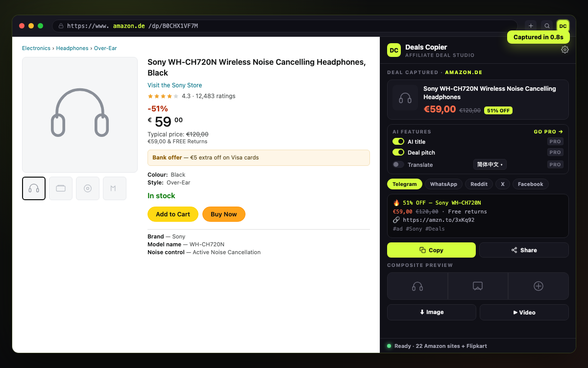This screenshot has width=588, height=368.
Task: Go to Electronics breadcrumb
Action: pos(36,48)
